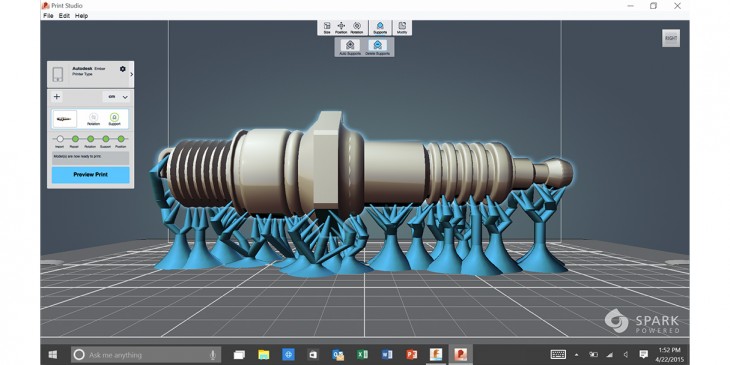Click the models ready to print message
Screen dimensions: 730x365
[x=91, y=157]
